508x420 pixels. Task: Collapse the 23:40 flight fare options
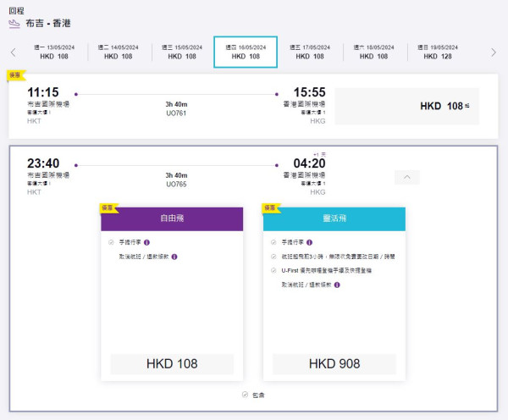pos(406,177)
